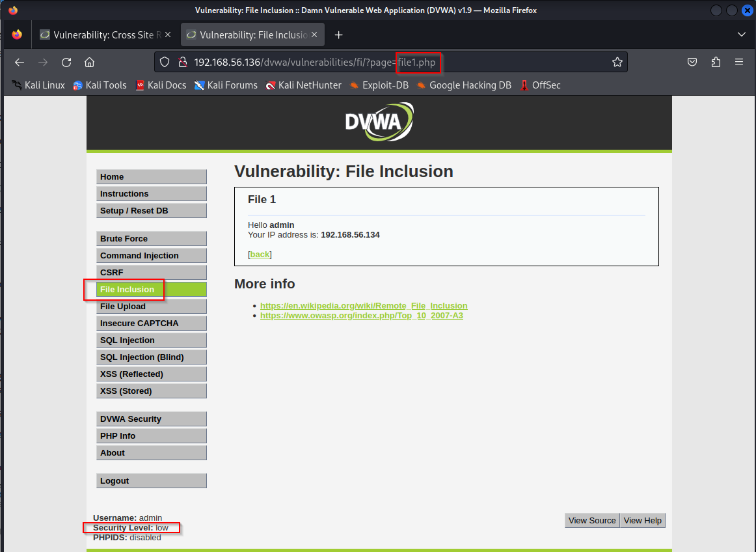Click the IP address 192.168.56.134 text
The height and width of the screenshot is (552, 756).
click(350, 235)
